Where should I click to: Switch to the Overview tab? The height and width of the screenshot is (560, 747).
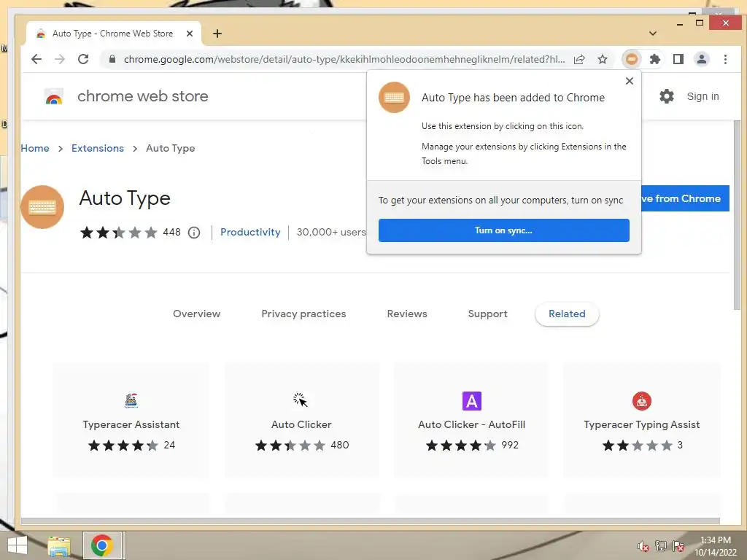[x=197, y=314]
